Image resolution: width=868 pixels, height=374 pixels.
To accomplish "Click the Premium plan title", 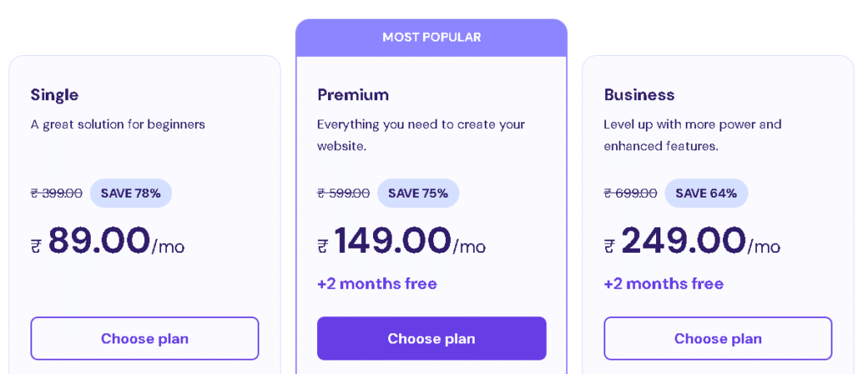I will 353,95.
